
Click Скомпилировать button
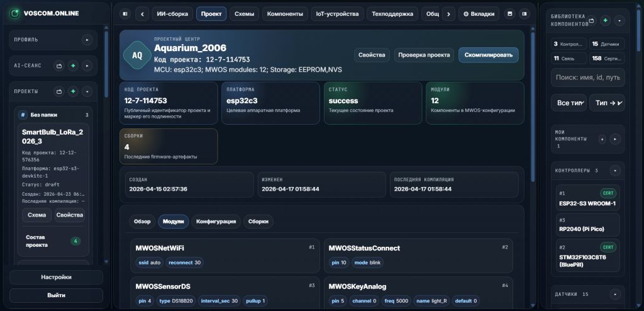488,55
